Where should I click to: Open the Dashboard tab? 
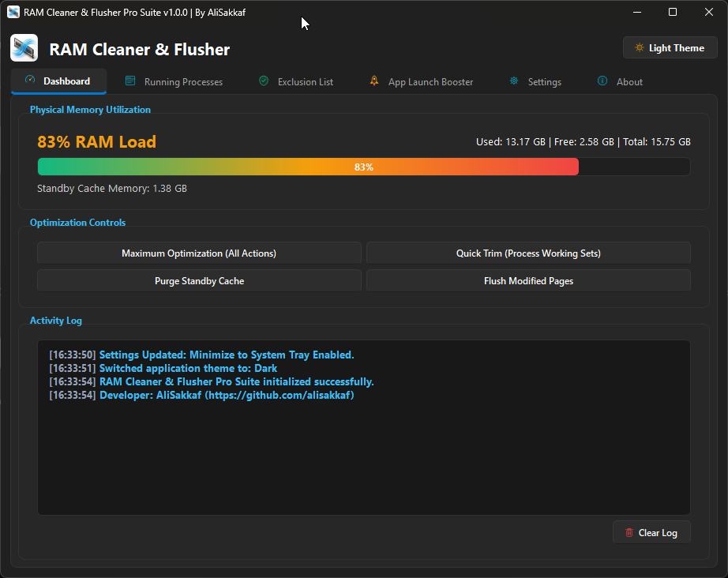coord(59,81)
